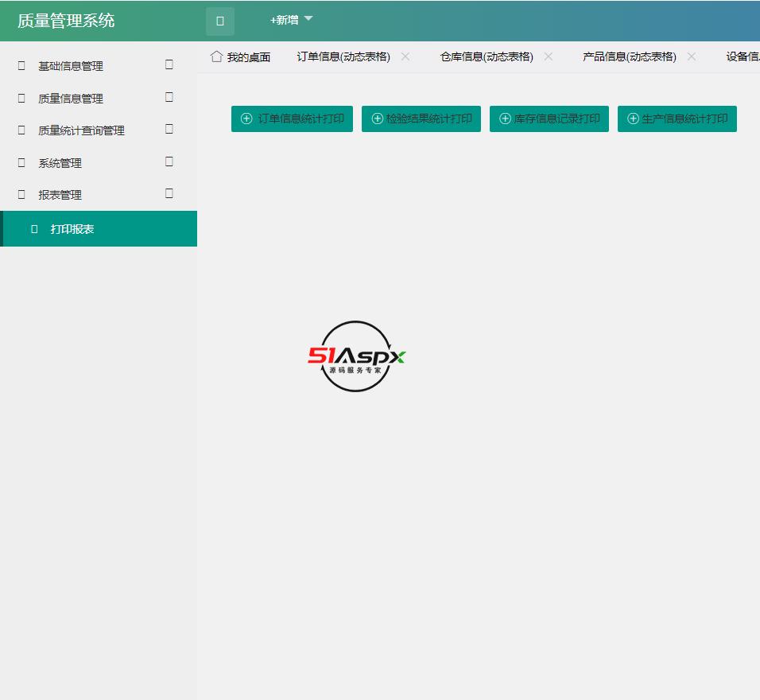760x700 pixels.
Task: Click the 报表管理 sidebar icon
Action: (20, 193)
